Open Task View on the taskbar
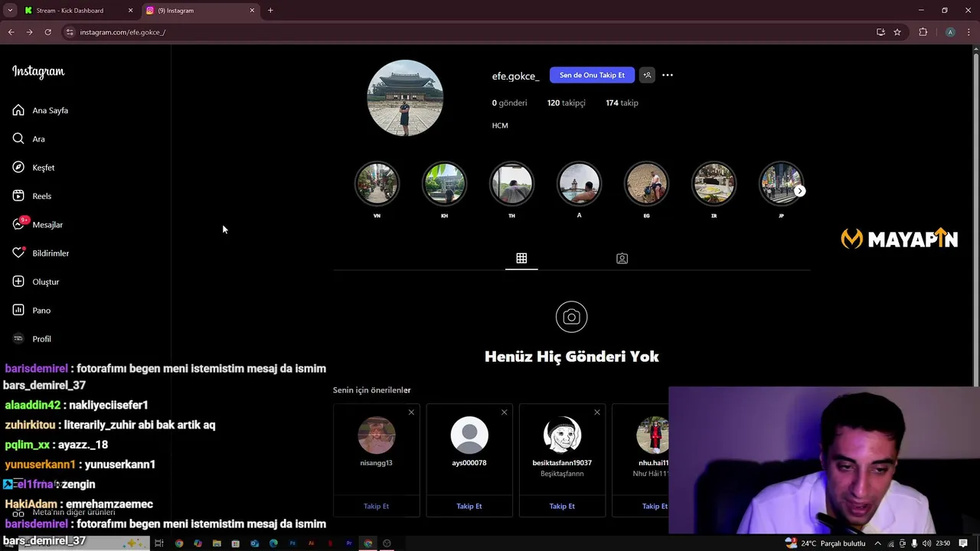Image resolution: width=980 pixels, height=551 pixels. pos(159,543)
